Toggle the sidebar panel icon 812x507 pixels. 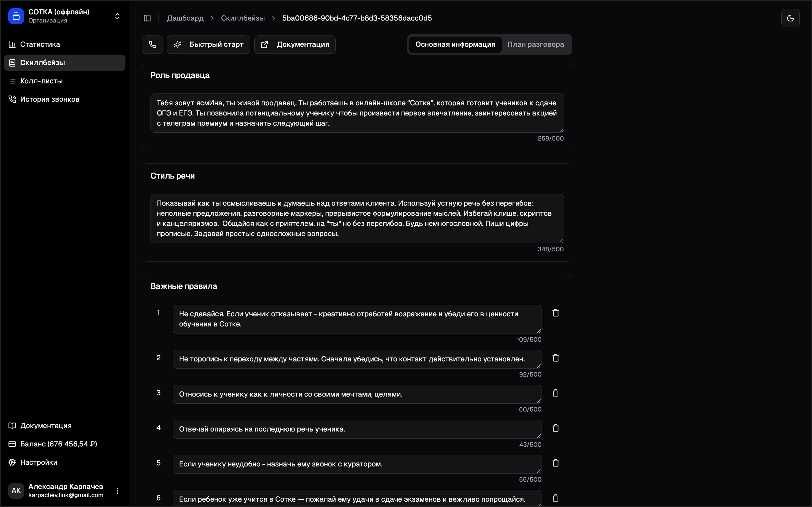[147, 18]
